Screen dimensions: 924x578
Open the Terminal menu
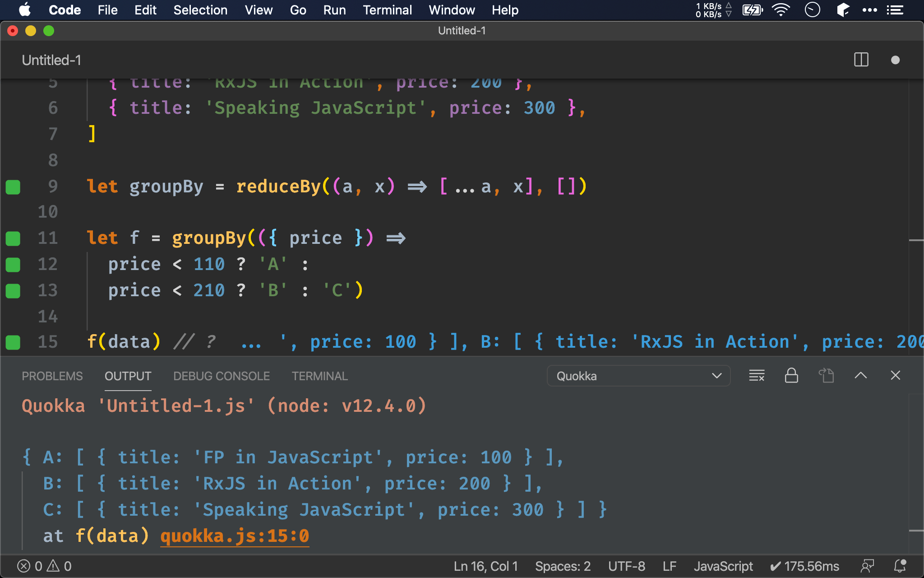tap(387, 10)
